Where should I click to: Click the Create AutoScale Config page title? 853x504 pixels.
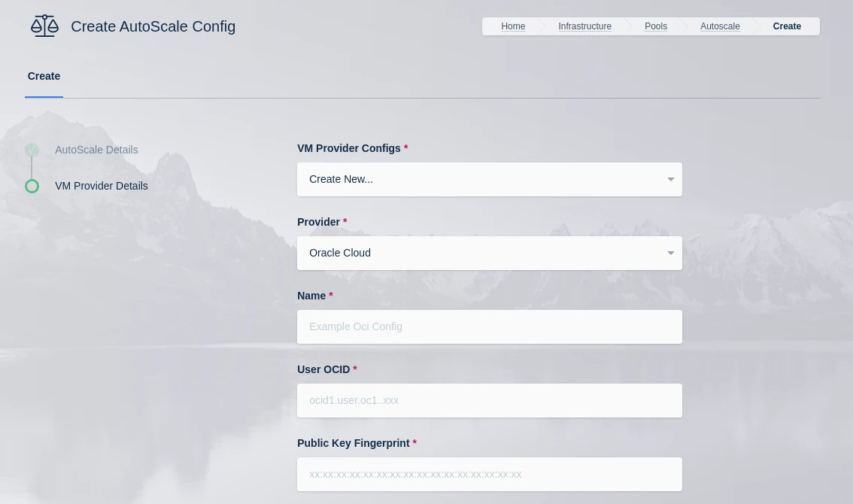(153, 26)
